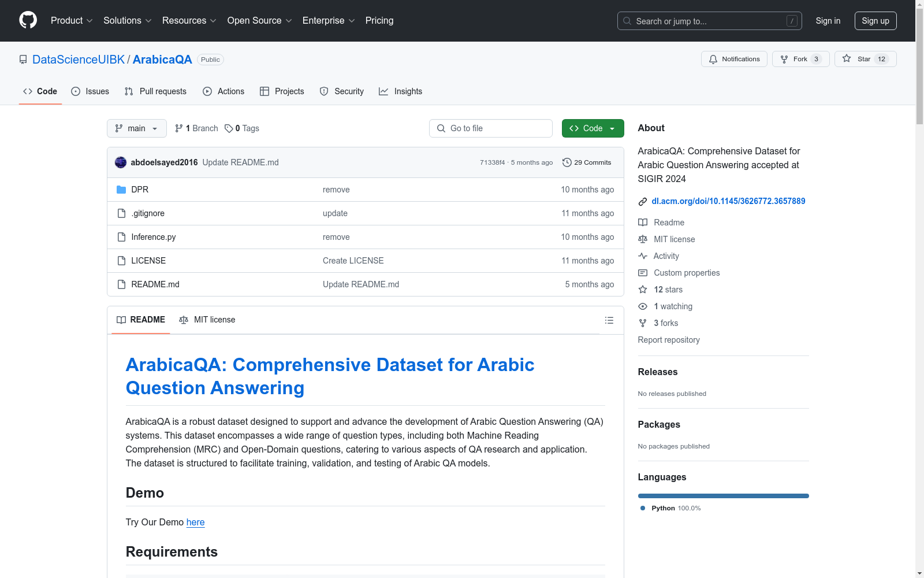The image size is (924, 578).
Task: Click the bell icon in Notifications button
Action: tap(713, 59)
